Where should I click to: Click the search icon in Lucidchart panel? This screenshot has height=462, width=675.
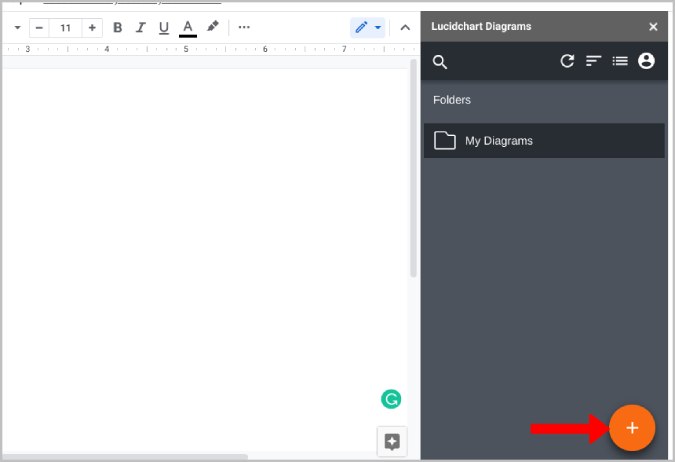[x=440, y=62]
